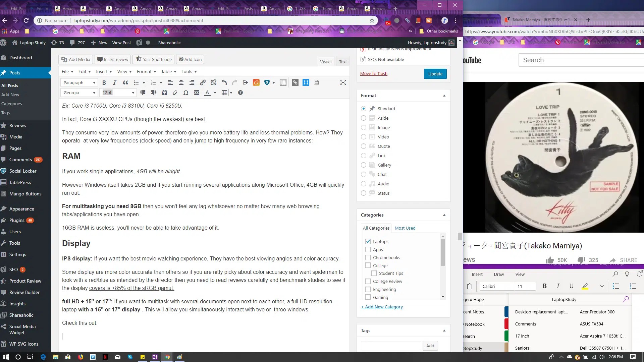Select the Video post format
Viewport: 644px width, 362px height.
364,137
